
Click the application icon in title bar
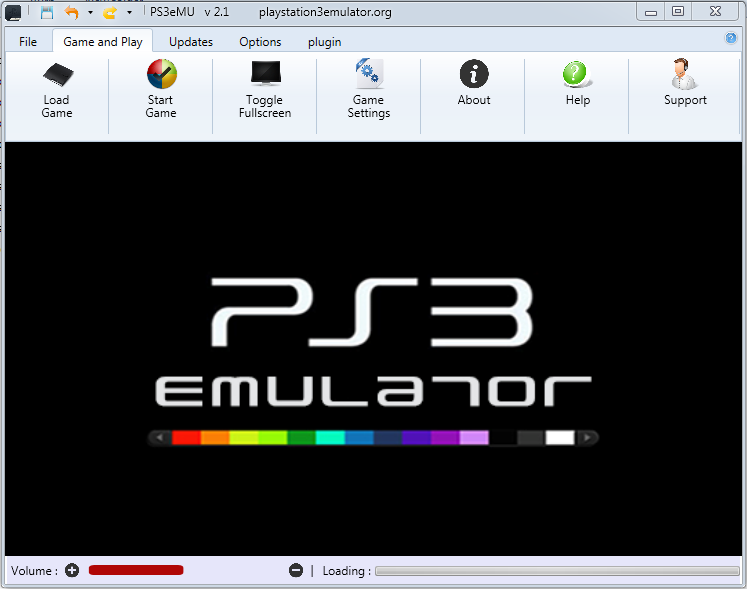tap(13, 12)
